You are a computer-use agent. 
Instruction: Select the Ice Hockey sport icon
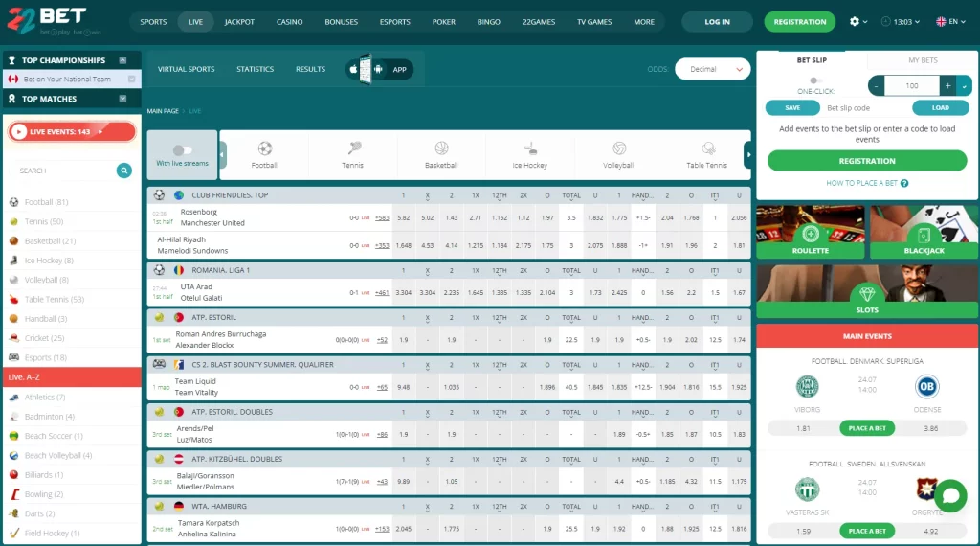tap(530, 148)
